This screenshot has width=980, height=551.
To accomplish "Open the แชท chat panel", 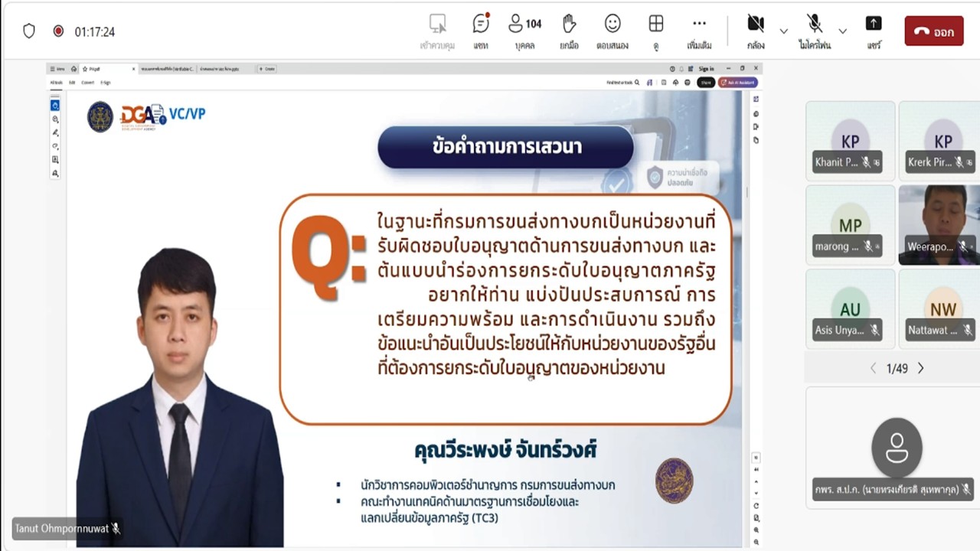I will coord(481,31).
